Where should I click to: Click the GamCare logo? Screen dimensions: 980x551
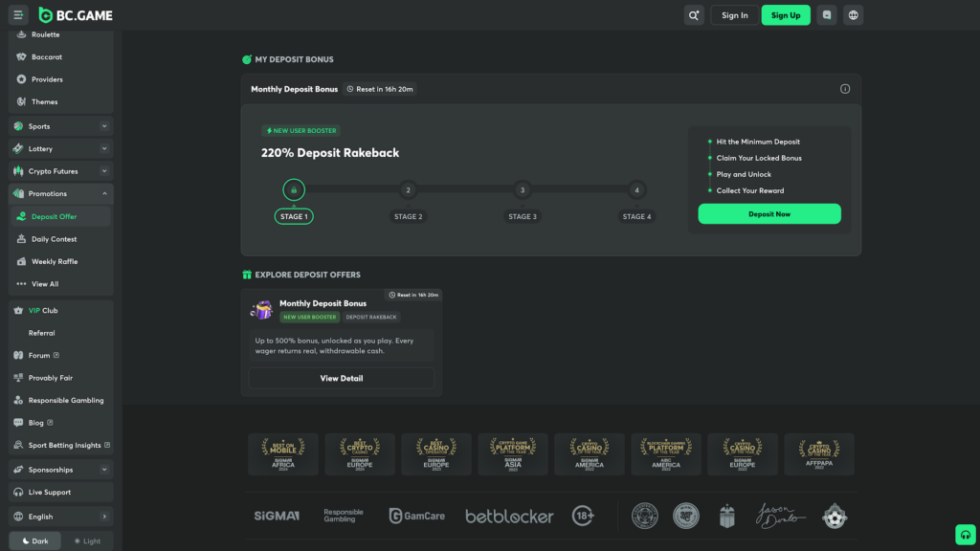[x=417, y=516]
